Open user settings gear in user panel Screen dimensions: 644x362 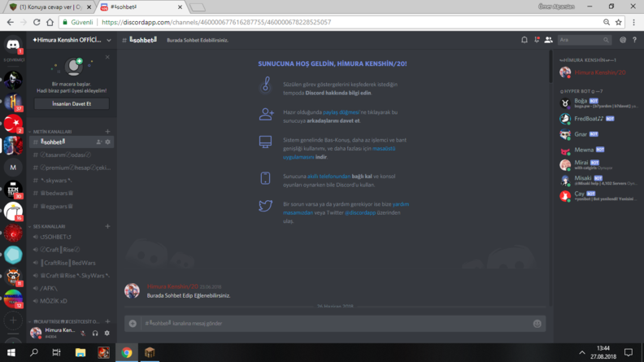tap(107, 334)
